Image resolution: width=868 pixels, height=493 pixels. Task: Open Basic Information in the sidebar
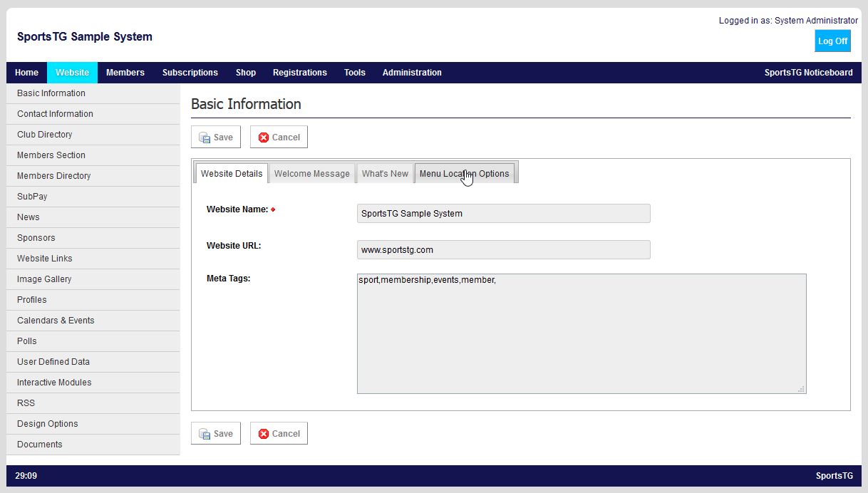coord(93,93)
